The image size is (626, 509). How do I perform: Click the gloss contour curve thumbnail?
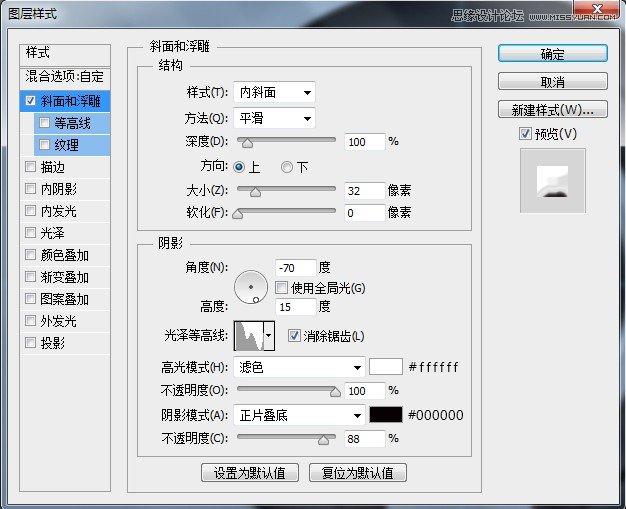249,336
